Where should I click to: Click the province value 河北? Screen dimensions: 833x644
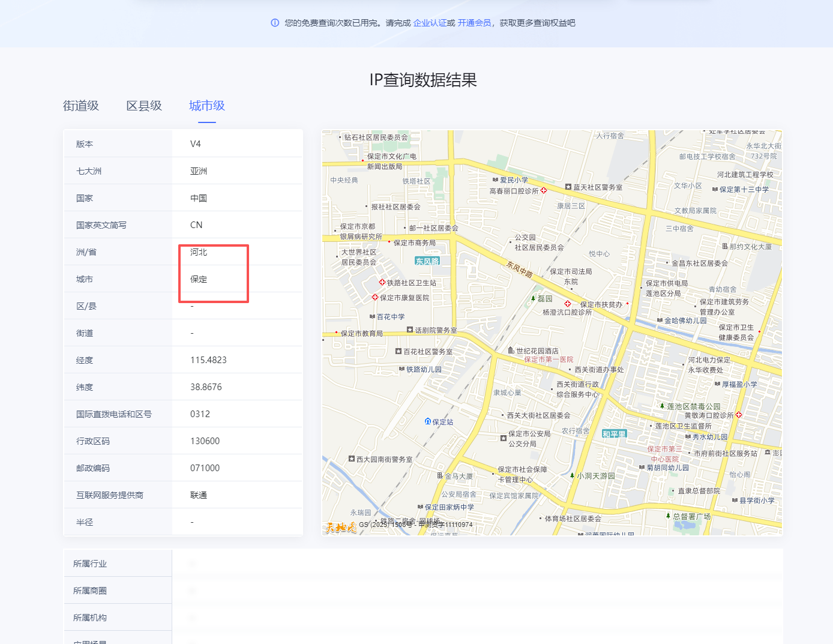tap(199, 252)
